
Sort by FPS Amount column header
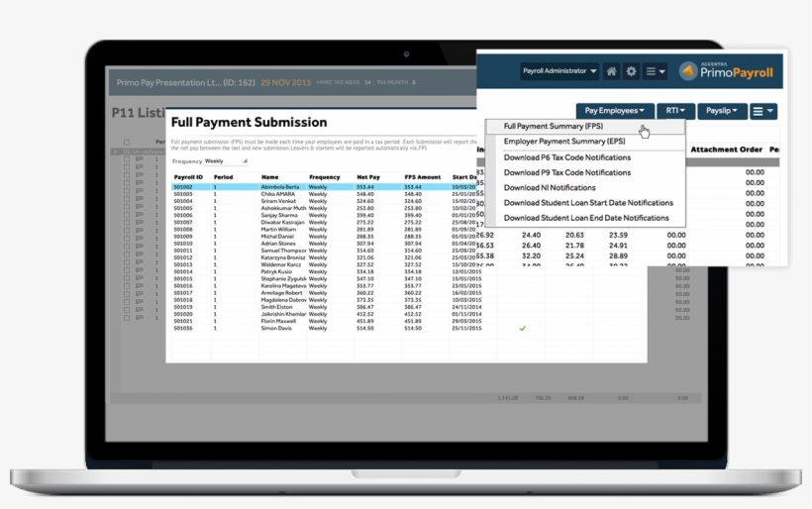pos(423,177)
